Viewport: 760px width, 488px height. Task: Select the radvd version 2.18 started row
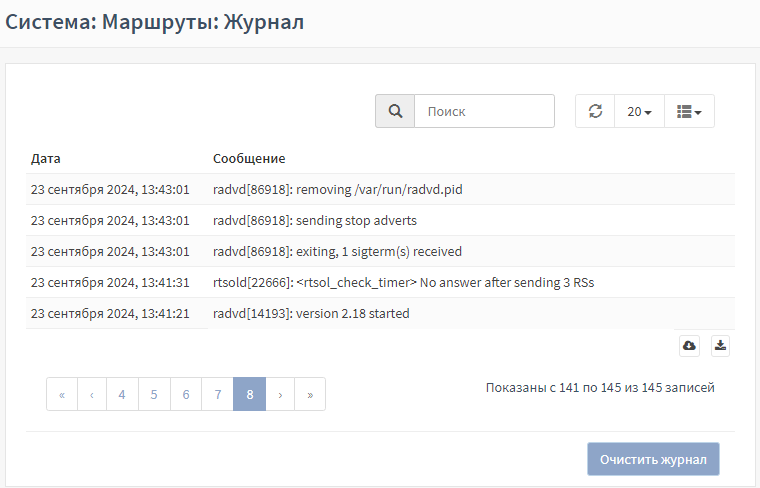click(311, 313)
